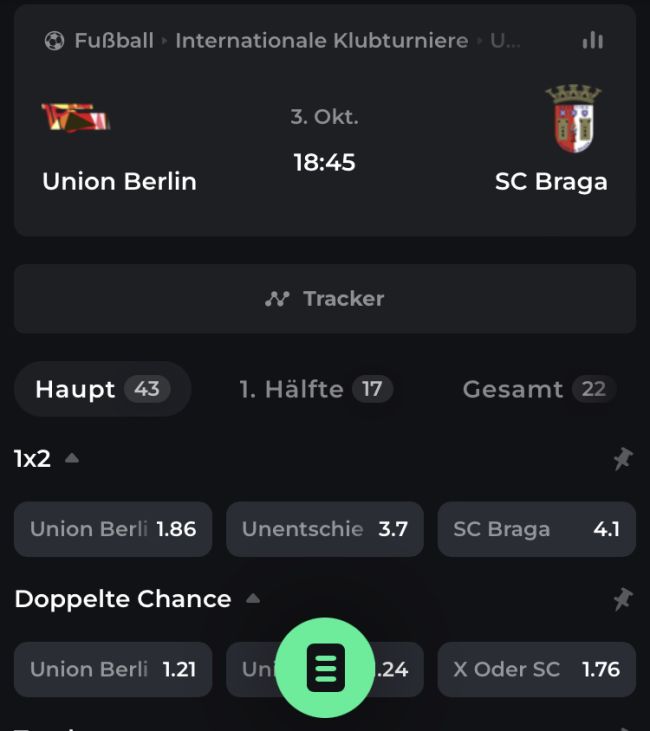Click the SC Braga club crest
This screenshot has width=650, height=731.
pos(572,119)
